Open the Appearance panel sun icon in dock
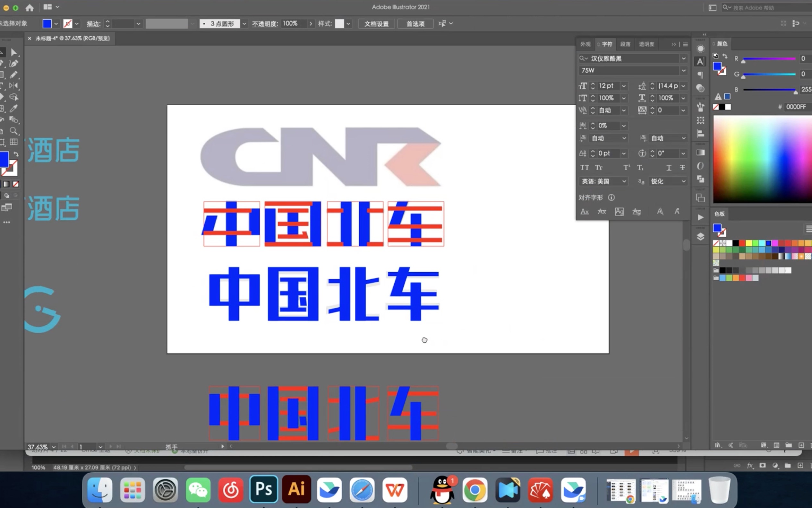Screen dimensions: 812x508 pos(700,49)
